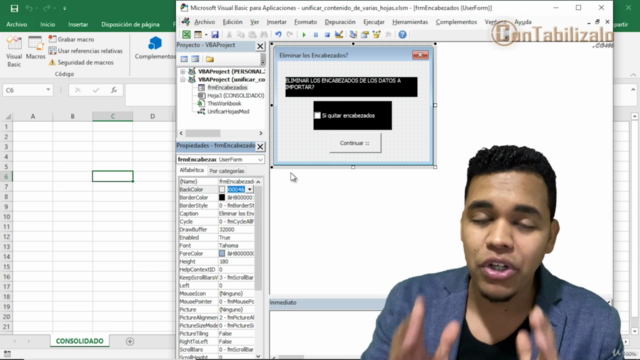Image resolution: width=640 pixels, height=360 pixels.
Task: Close the Propiedades panel
Action: click(x=260, y=146)
